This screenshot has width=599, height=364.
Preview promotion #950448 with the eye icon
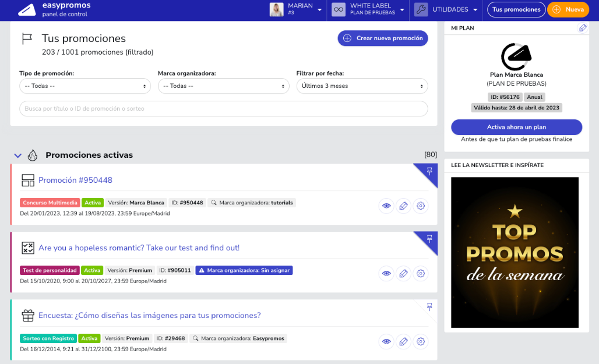pos(386,206)
